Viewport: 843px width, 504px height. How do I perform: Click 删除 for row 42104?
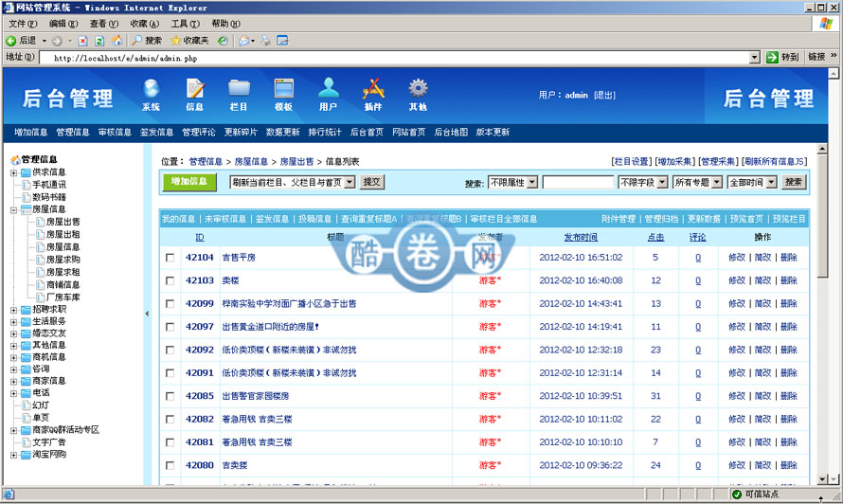pos(789,258)
